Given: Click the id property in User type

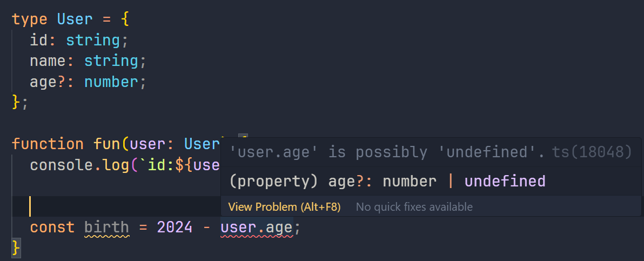Looking at the screenshot, I should click(x=38, y=41).
